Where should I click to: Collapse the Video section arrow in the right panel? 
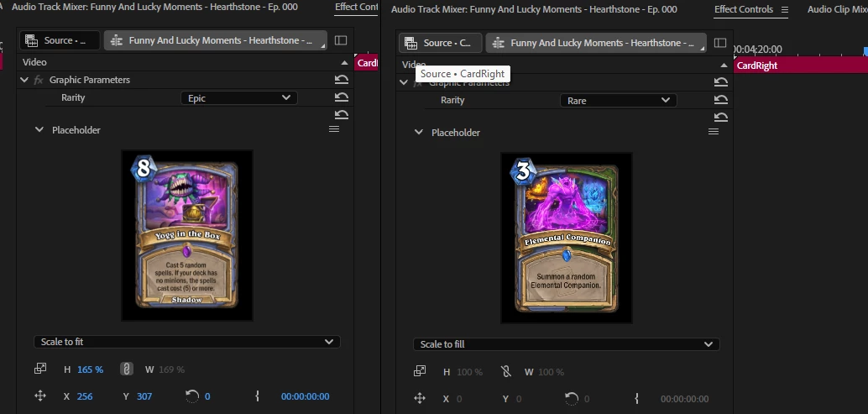(724, 66)
